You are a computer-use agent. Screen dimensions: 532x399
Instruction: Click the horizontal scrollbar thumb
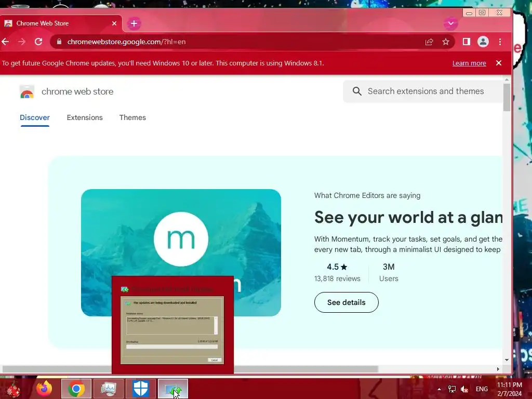pyautogui.click(x=190, y=369)
